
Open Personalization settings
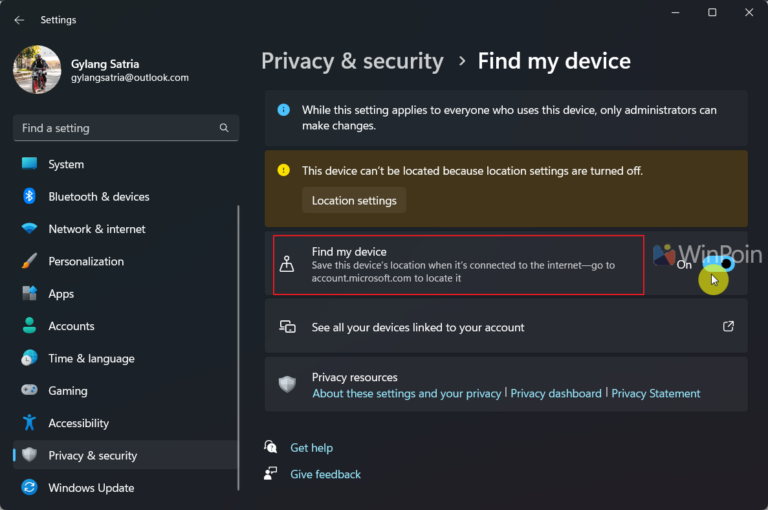coord(86,261)
